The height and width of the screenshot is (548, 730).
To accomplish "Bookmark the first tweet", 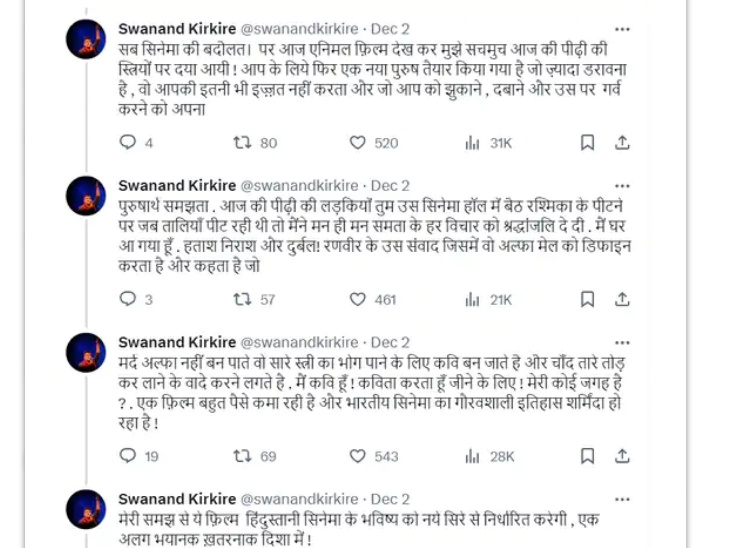I will coord(588,143).
